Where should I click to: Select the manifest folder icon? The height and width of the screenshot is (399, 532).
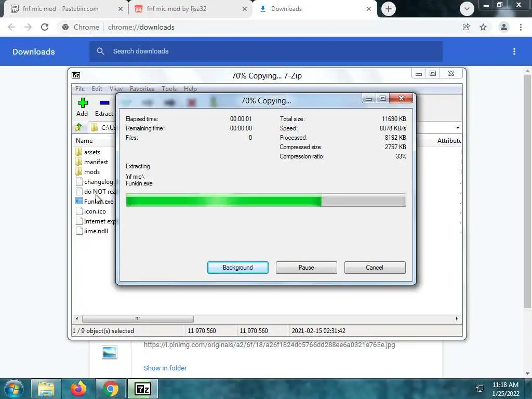point(79,162)
